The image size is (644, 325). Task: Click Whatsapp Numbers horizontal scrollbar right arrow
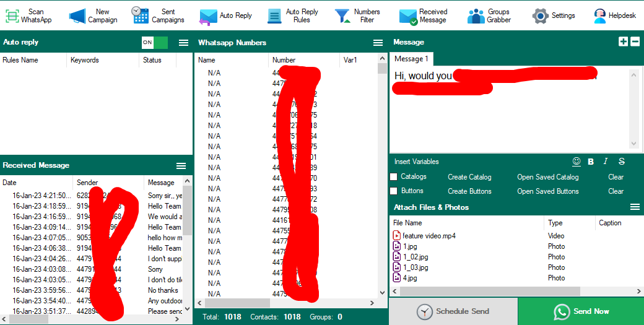pos(372,303)
